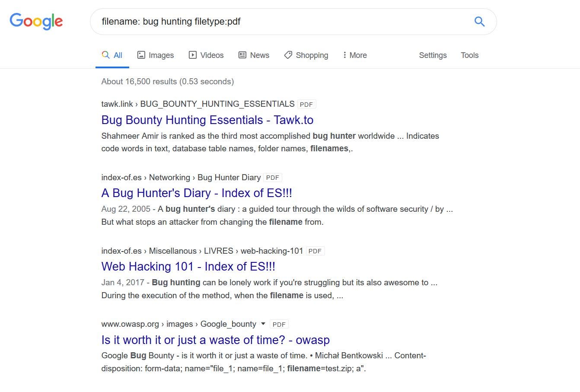Click index-of.es Networking Bug Hunter Diary breadcrumb
Viewport: 580px width, 392px height.
[x=181, y=177]
